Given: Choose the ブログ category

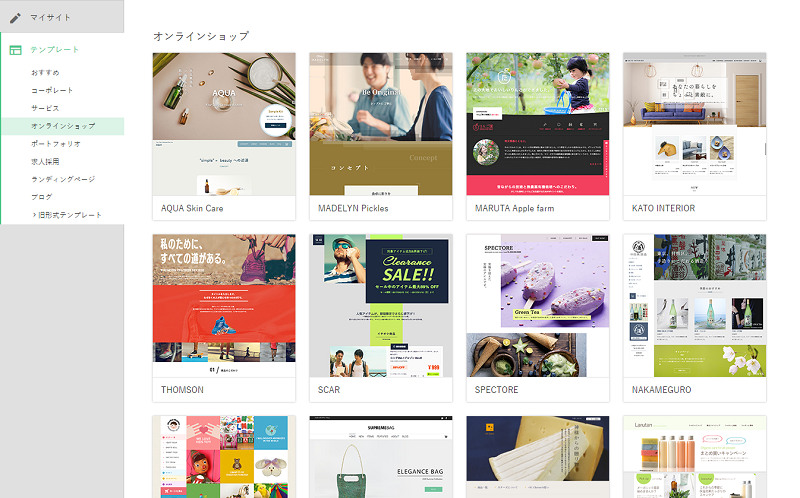Looking at the screenshot, I should click(x=41, y=197).
